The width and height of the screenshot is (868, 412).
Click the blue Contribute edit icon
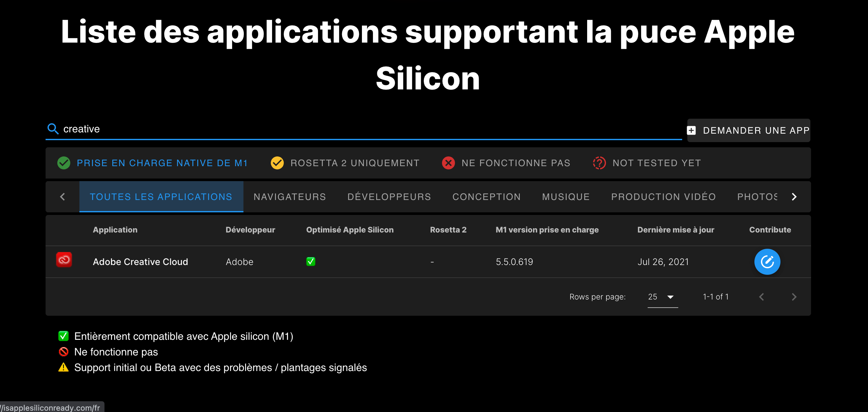pyautogui.click(x=767, y=261)
